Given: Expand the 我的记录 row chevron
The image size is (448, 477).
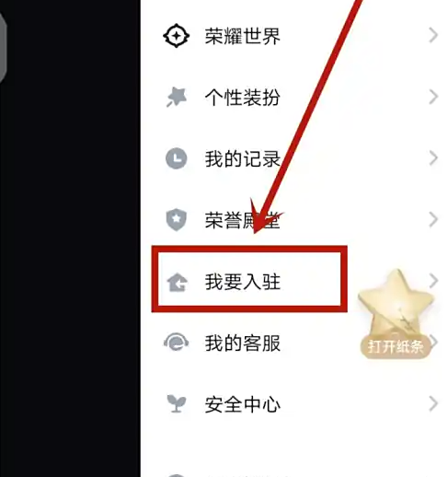Looking at the screenshot, I should [x=433, y=158].
